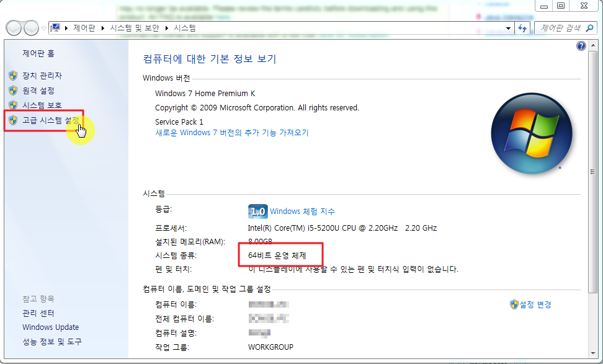Open 고급 시스템 설정 link
603x364 pixels.
pyautogui.click(x=51, y=120)
